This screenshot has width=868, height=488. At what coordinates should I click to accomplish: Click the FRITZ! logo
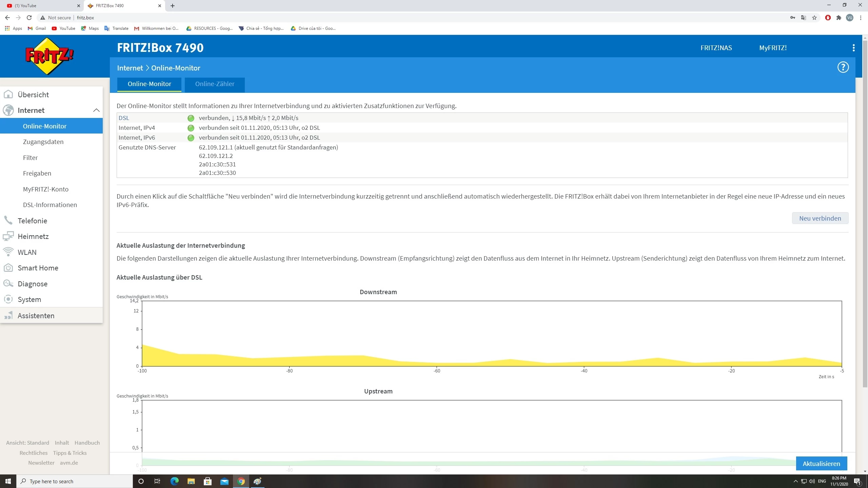pos(50,56)
